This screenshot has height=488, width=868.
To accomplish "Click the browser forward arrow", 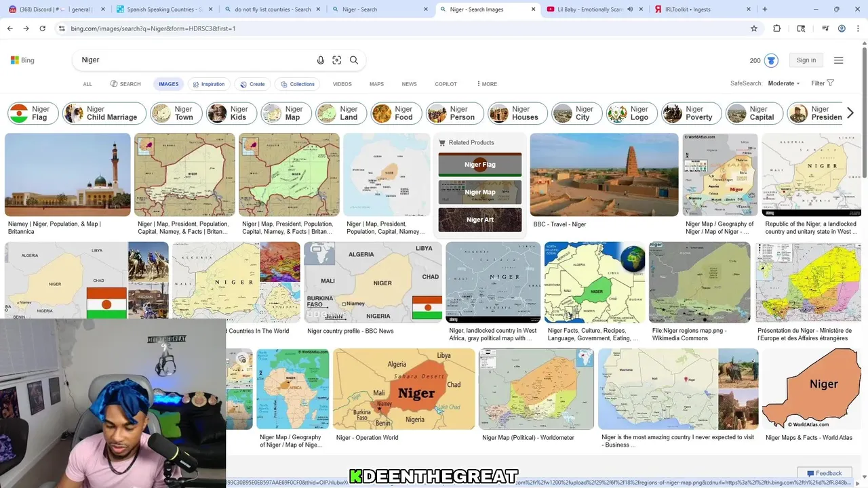I will (x=26, y=28).
